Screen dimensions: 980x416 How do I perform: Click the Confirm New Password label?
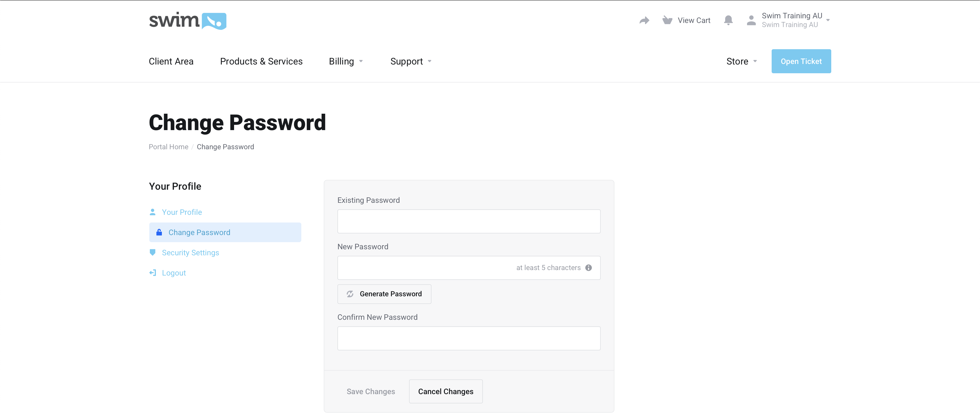(x=377, y=317)
